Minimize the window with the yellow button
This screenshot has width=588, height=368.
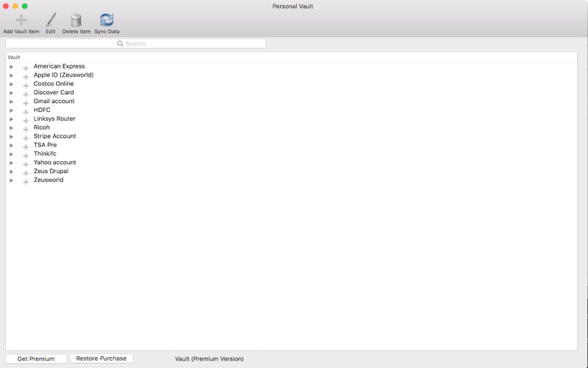pos(15,6)
